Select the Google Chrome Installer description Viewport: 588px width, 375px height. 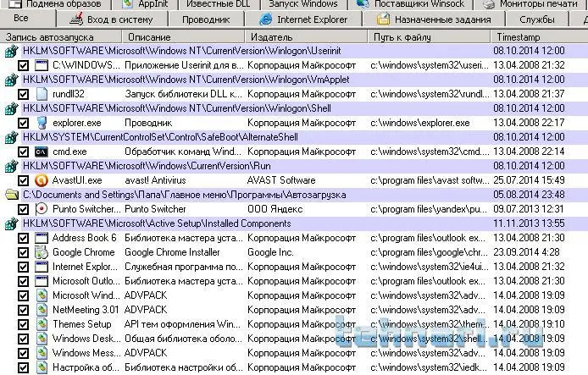point(172,252)
